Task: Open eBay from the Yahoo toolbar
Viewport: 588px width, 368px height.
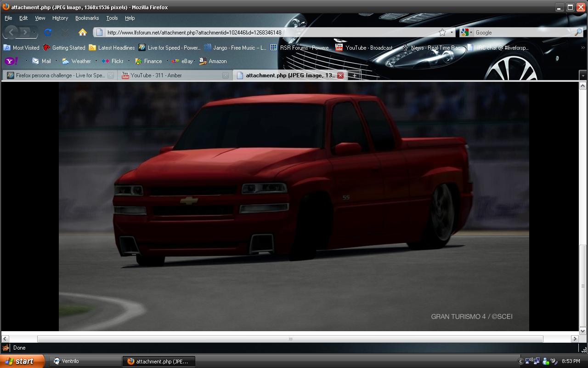Action: [182, 61]
